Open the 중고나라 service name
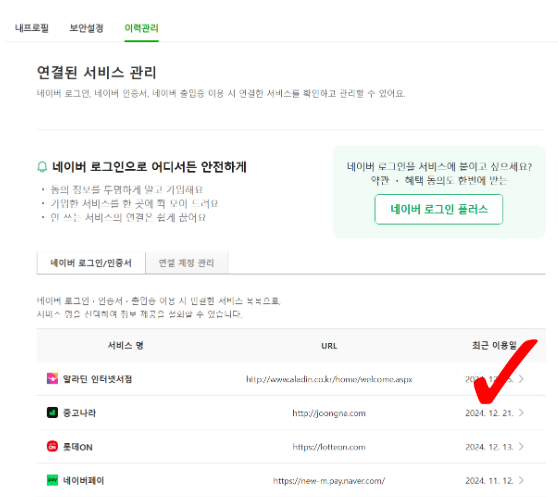The image size is (558, 497). pyautogui.click(x=79, y=413)
